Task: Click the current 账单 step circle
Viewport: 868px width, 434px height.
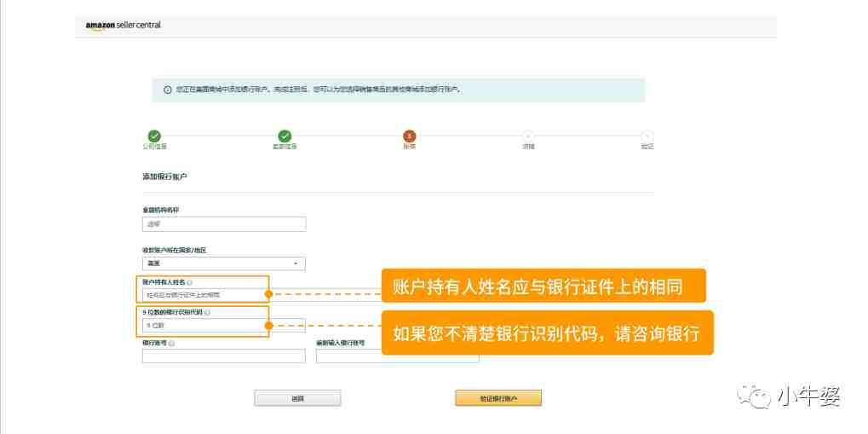Action: (409, 136)
